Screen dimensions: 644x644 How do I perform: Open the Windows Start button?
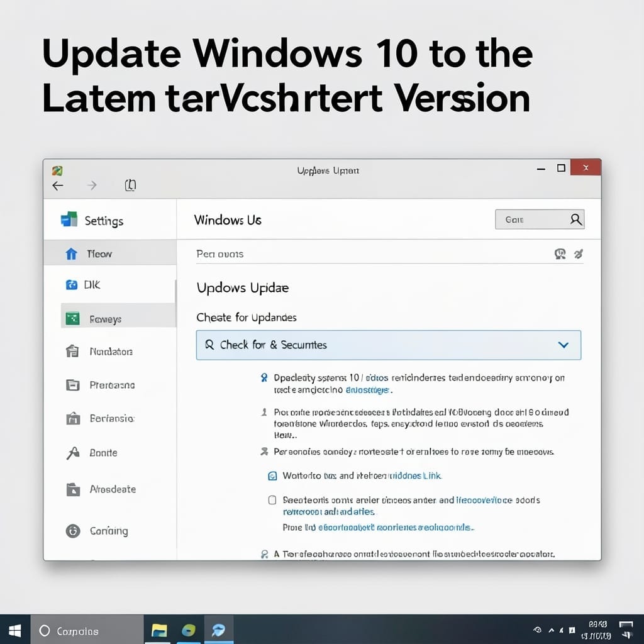15,630
